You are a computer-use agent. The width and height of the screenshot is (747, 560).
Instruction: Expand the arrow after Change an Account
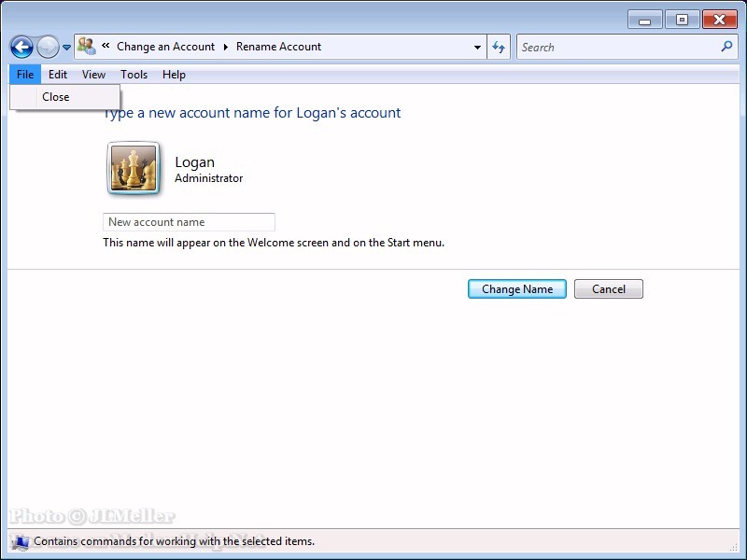point(226,47)
